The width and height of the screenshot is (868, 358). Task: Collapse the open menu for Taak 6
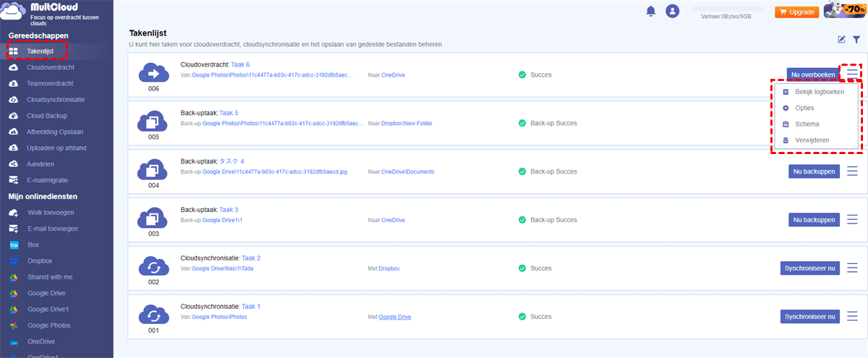pyautogui.click(x=852, y=74)
